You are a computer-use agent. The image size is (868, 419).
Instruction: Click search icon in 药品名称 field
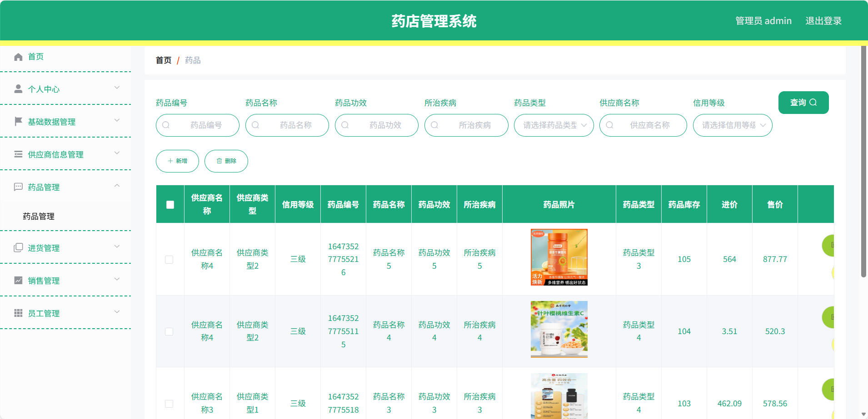[x=255, y=125]
